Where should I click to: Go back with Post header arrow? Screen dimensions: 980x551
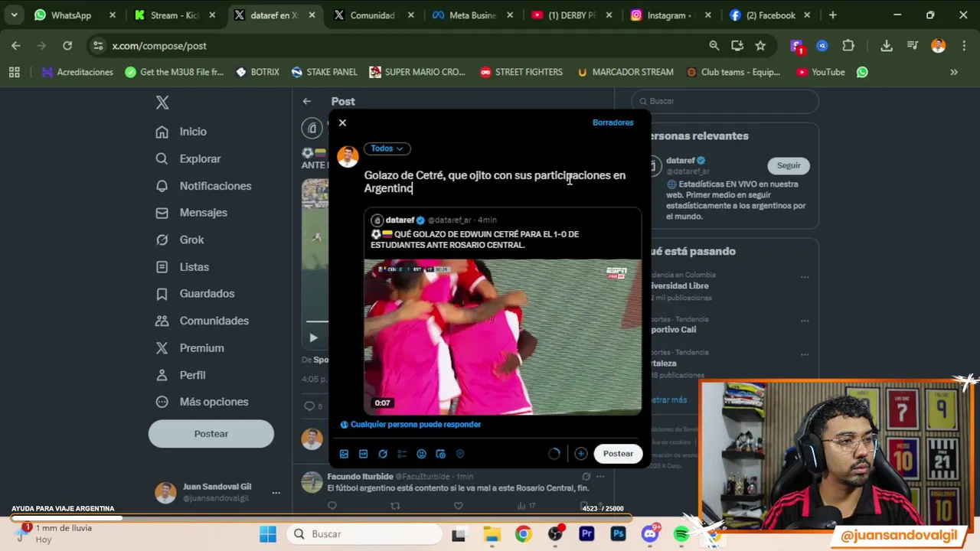click(x=306, y=101)
